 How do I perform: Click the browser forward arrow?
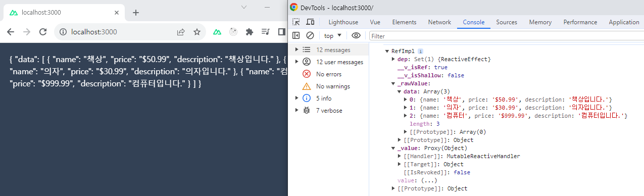27,32
